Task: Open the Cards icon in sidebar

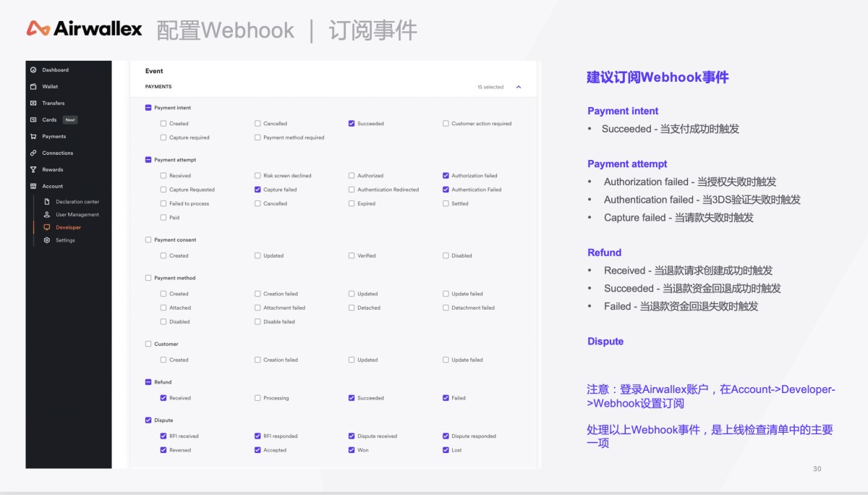Action: pyautogui.click(x=33, y=120)
